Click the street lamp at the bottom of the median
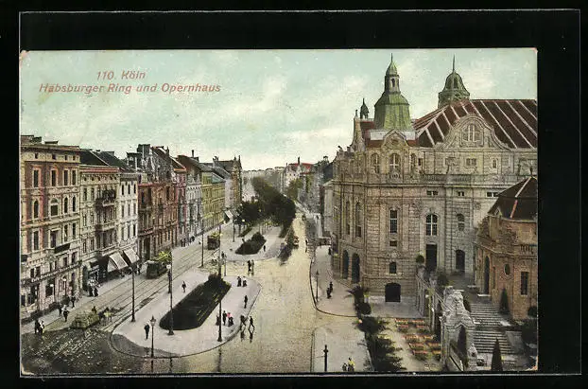 point(152,335)
